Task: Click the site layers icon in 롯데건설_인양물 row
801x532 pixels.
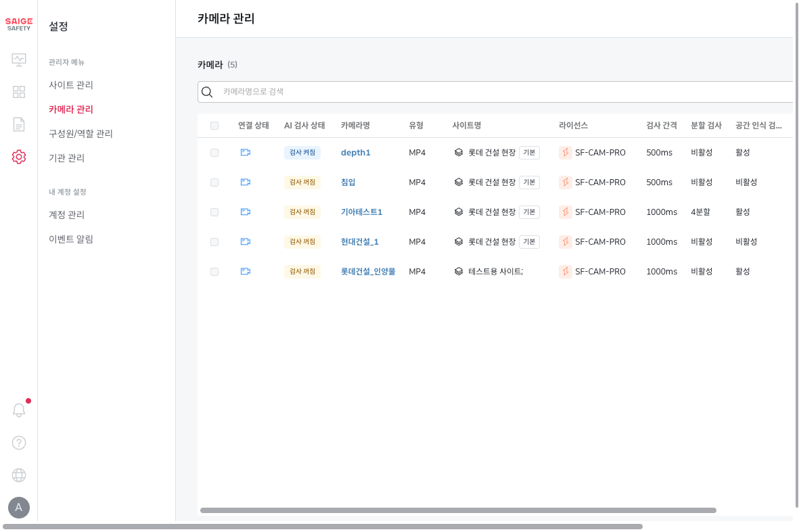Action: coord(459,271)
